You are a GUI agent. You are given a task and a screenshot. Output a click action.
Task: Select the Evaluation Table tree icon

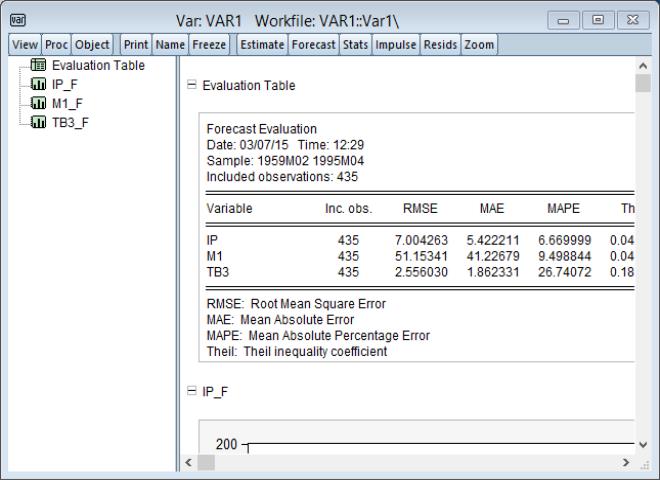tap(41, 66)
